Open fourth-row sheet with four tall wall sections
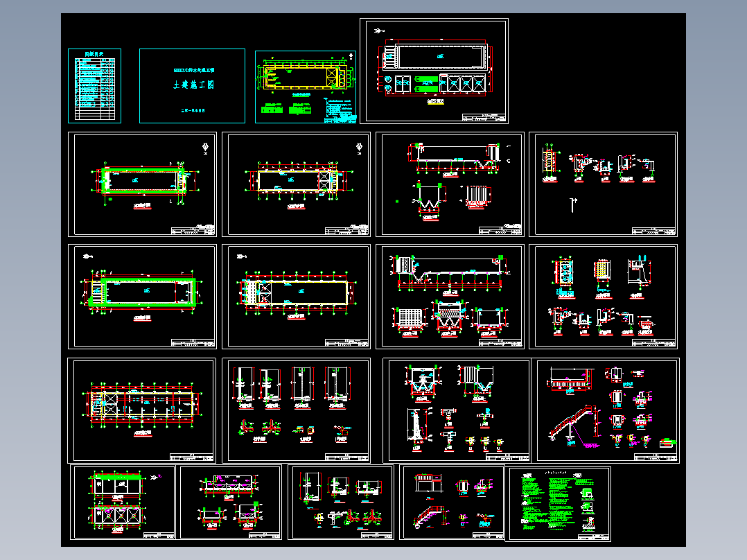 pyautogui.click(x=296, y=410)
